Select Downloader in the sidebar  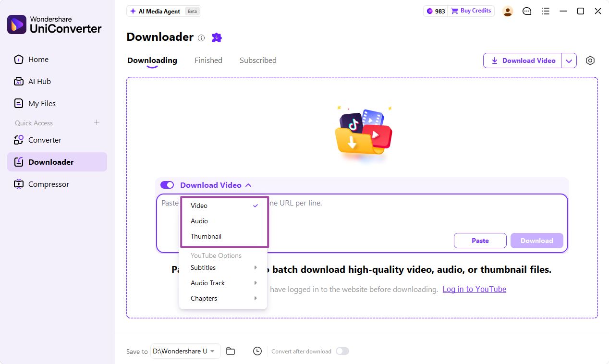tap(57, 162)
